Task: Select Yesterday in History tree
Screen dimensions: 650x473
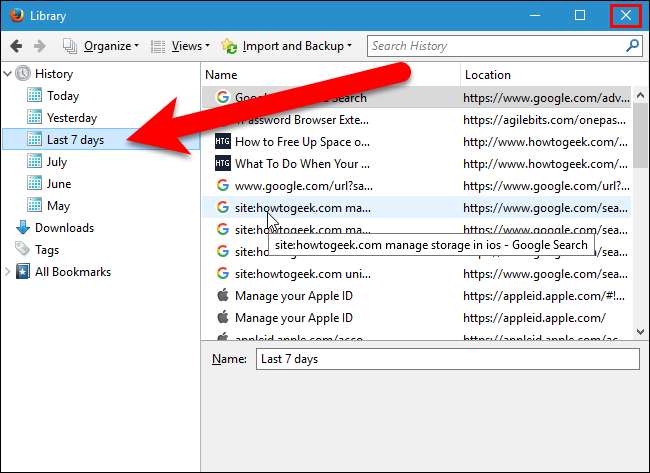Action: [x=72, y=118]
